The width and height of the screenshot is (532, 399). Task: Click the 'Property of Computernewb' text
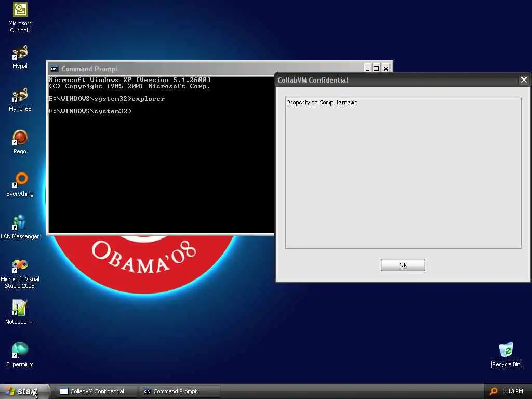click(x=322, y=102)
